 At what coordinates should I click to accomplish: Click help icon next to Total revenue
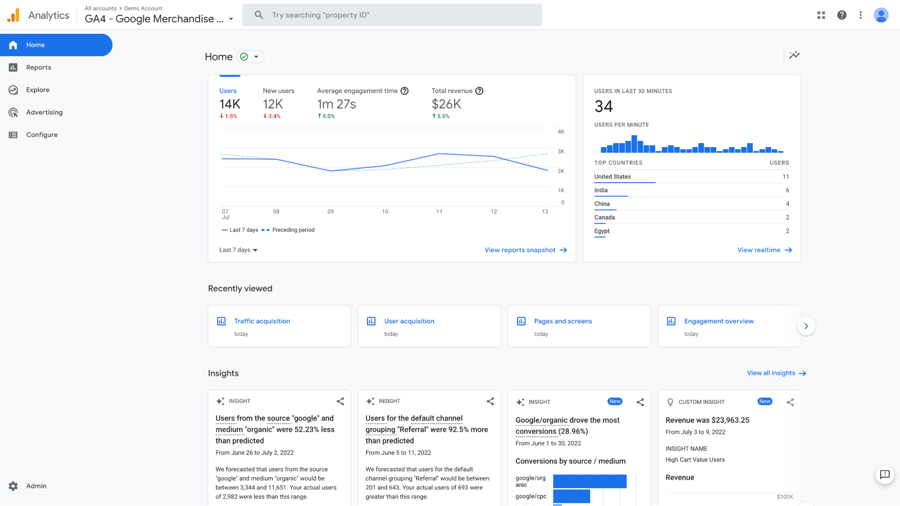[479, 91]
